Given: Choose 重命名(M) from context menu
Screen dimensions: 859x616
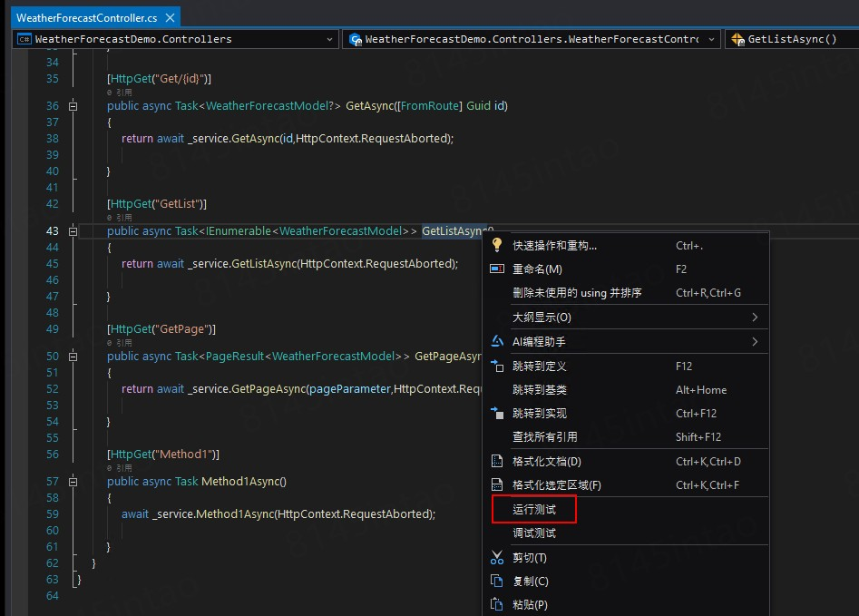Looking at the screenshot, I should click(x=626, y=269).
